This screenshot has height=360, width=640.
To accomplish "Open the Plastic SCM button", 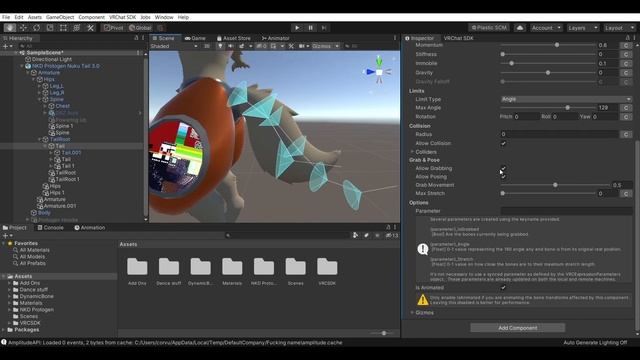I will tap(489, 28).
